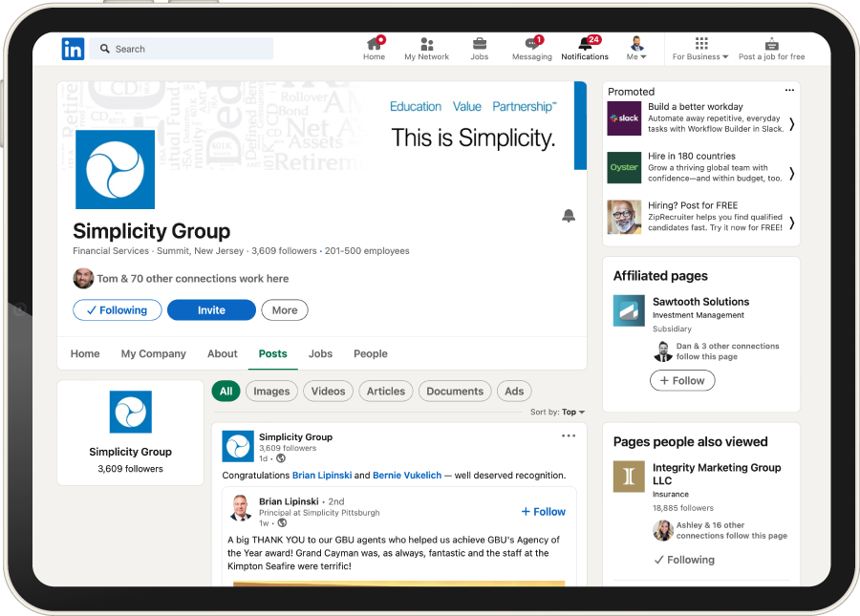
Task: Switch to the My Company tab
Action: pyautogui.click(x=154, y=354)
